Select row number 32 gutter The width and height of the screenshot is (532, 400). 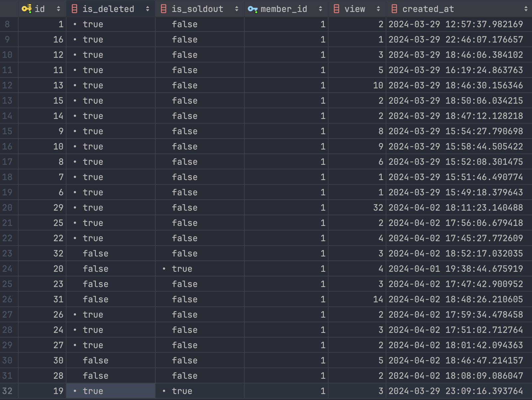point(9,391)
